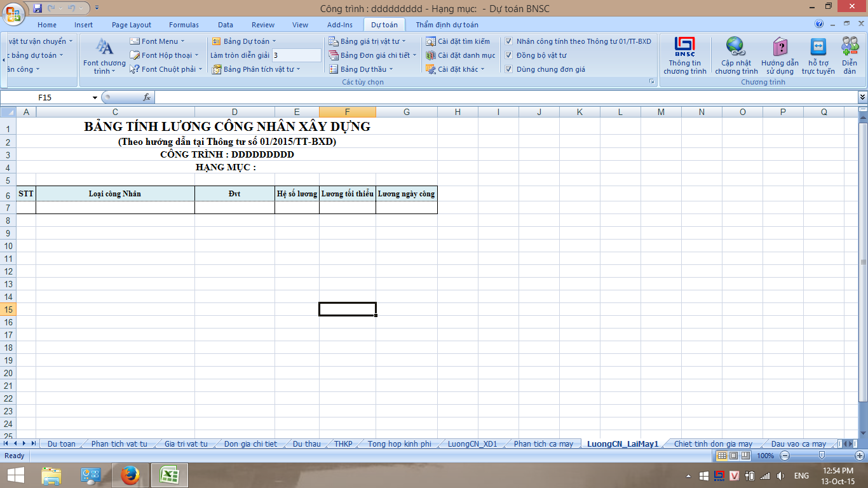Click the Font chương trình icon
This screenshot has width=868, height=488.
coord(104,48)
